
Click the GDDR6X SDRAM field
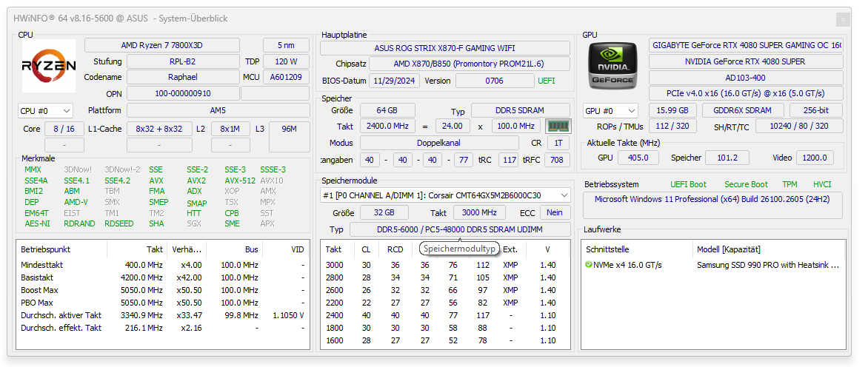click(744, 110)
